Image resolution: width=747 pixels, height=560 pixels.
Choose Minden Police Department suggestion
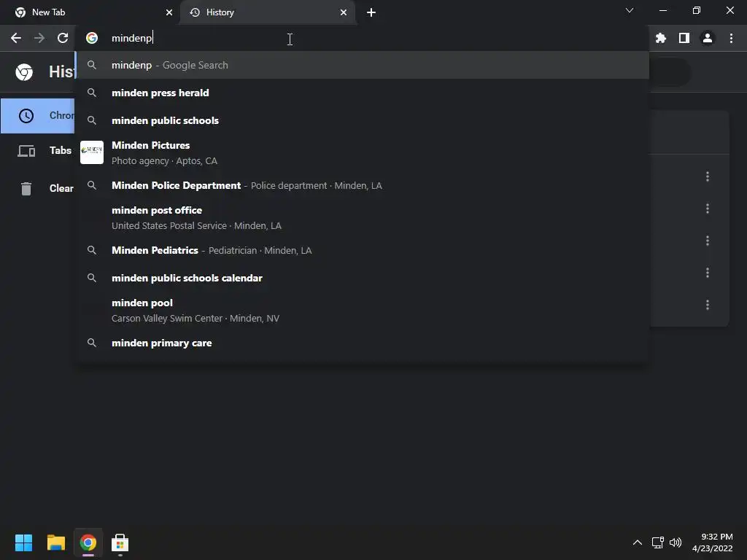[x=363, y=185]
